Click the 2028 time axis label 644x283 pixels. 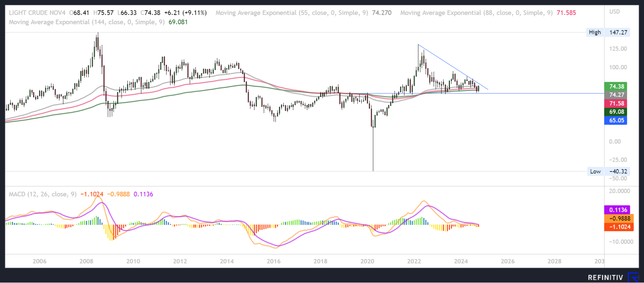click(x=554, y=261)
